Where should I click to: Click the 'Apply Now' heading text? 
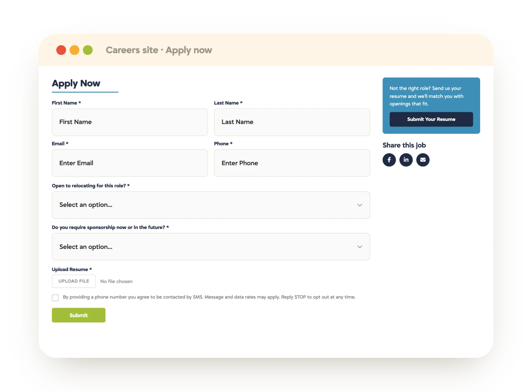[76, 83]
